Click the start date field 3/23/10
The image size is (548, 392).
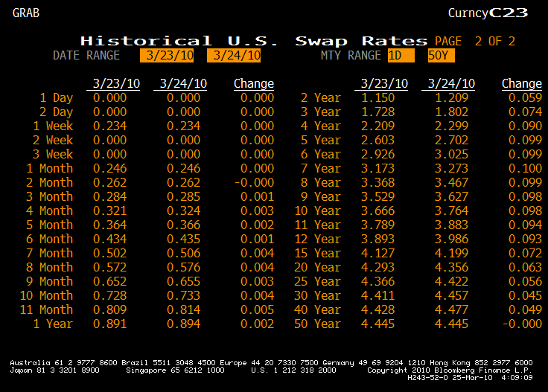pos(167,56)
